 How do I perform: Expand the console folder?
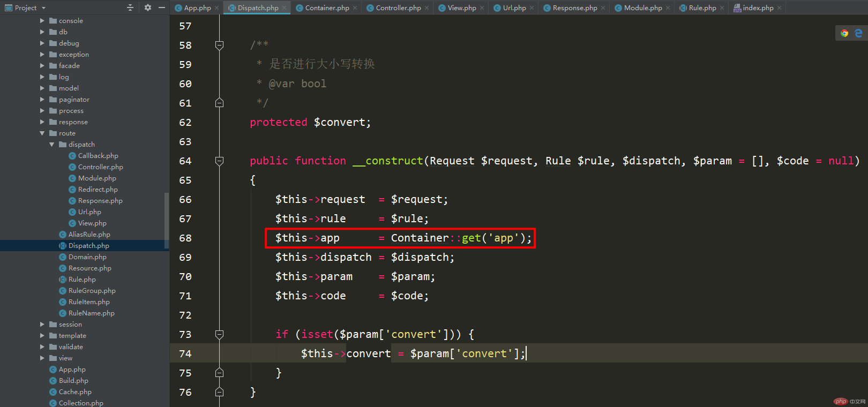tap(42, 21)
